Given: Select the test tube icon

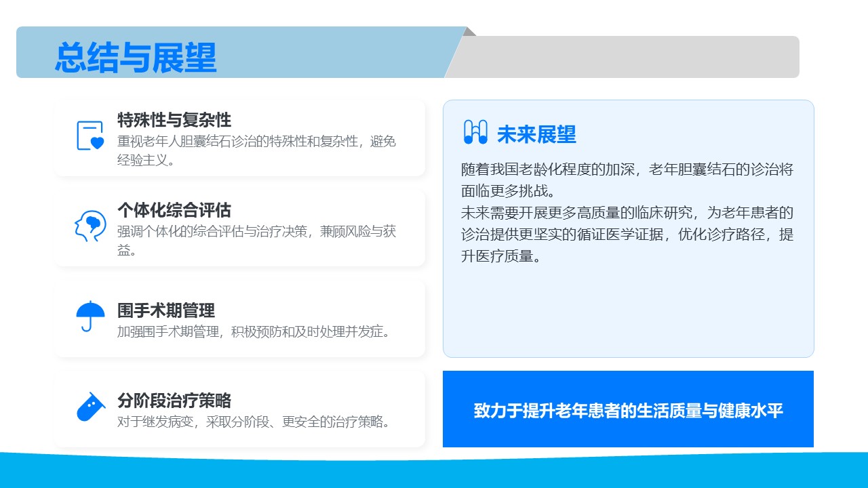Looking at the screenshot, I should (90, 407).
